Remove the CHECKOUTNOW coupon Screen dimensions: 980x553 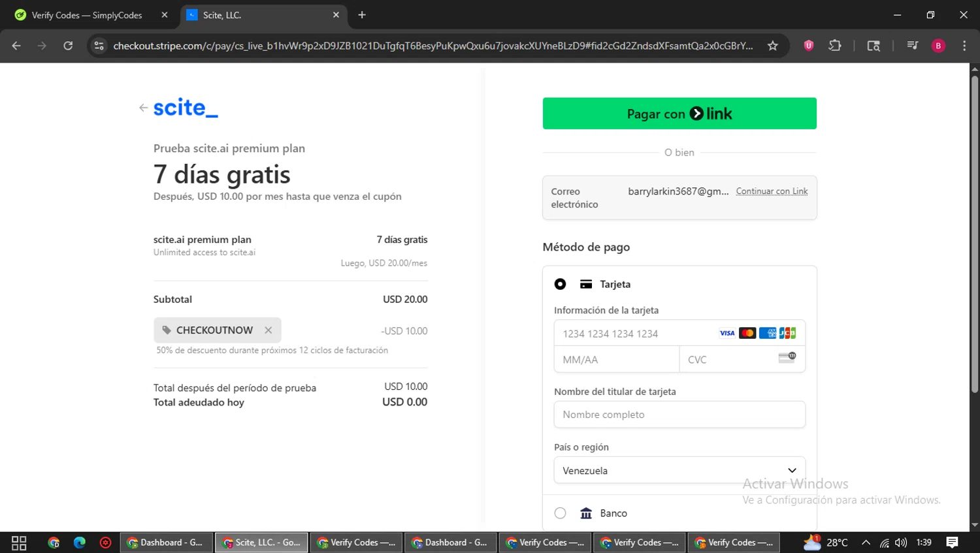(x=268, y=330)
